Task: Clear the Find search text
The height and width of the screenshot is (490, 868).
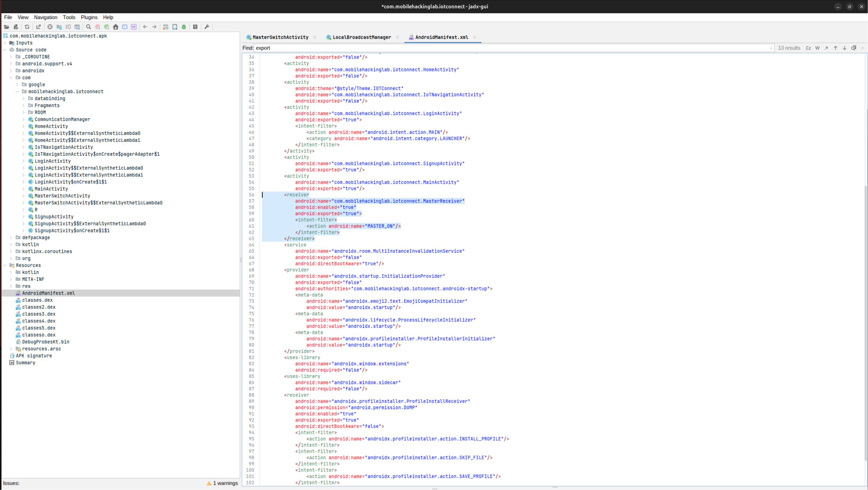Action: (771, 48)
